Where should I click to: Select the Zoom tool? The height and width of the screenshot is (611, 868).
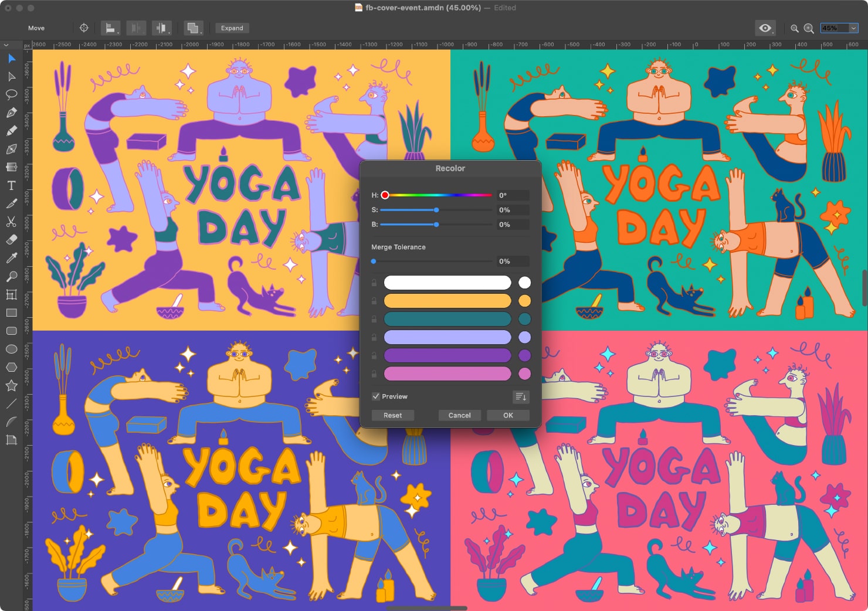coord(11,276)
